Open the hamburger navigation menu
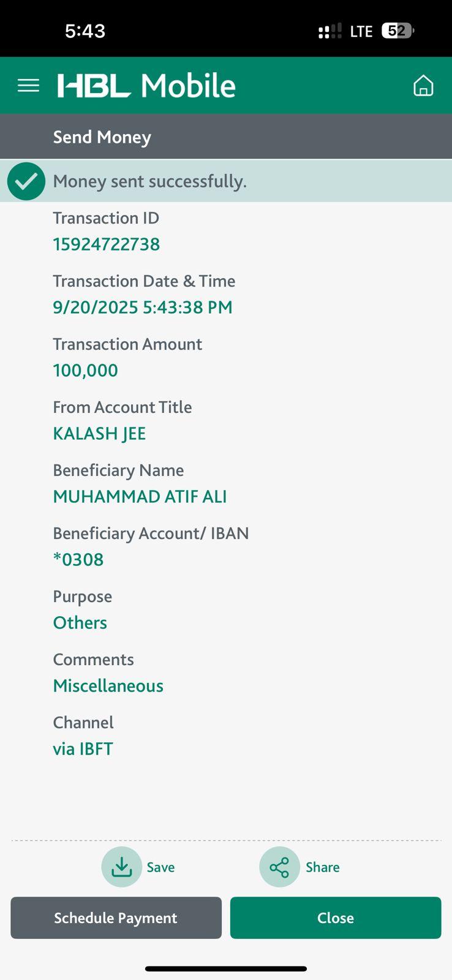 point(28,86)
